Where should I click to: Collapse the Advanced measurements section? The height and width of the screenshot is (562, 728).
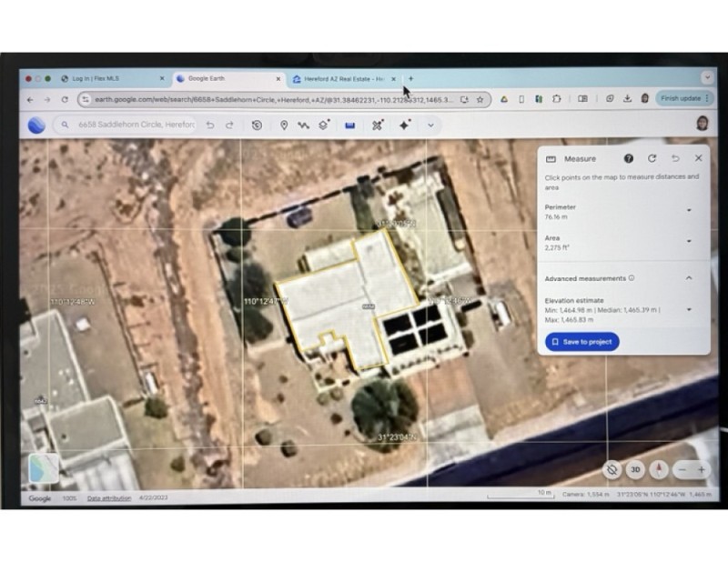click(x=689, y=277)
